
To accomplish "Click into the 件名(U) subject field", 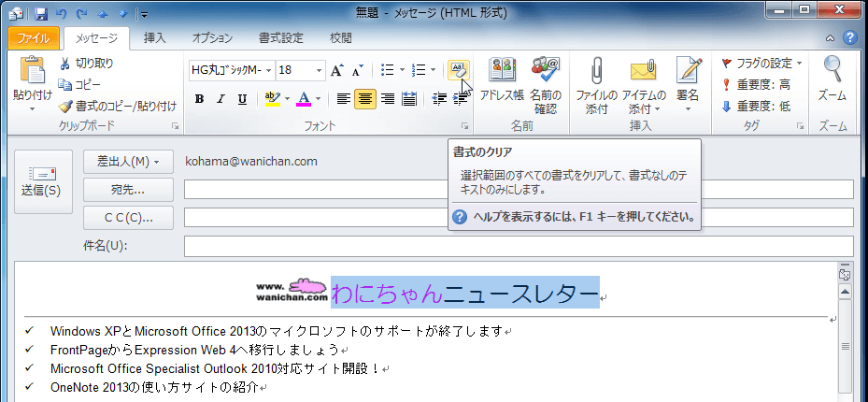I will pos(519,247).
